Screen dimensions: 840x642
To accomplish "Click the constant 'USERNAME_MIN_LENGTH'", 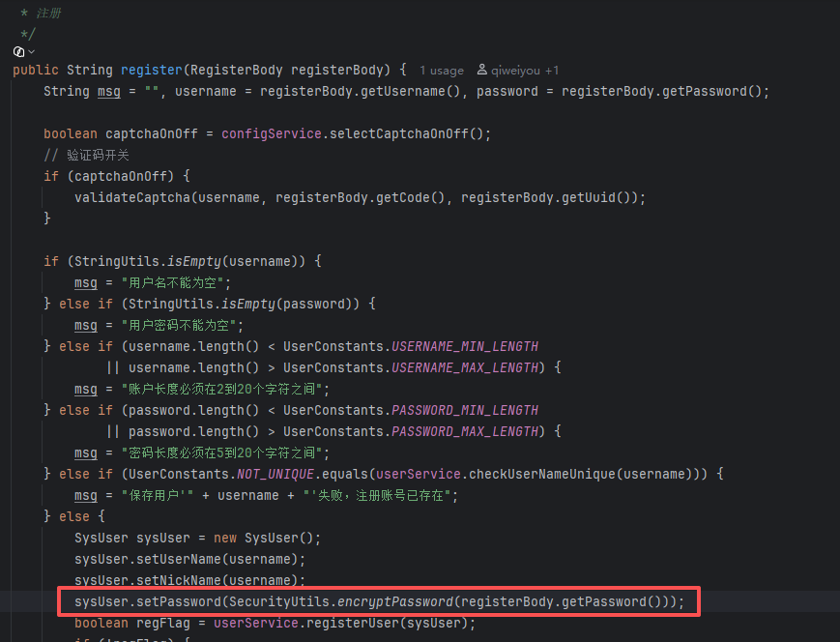I will pyautogui.click(x=465, y=347).
